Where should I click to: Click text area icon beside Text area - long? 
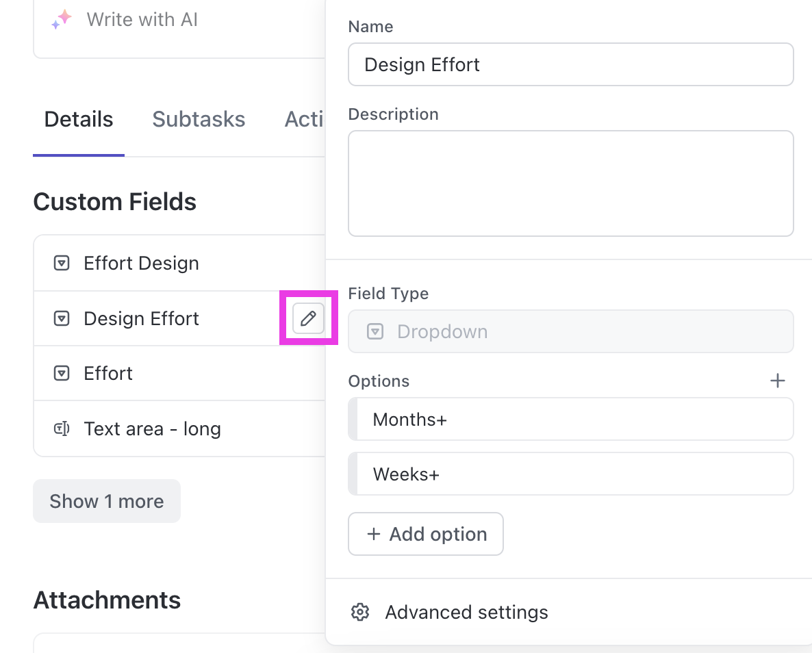(62, 429)
